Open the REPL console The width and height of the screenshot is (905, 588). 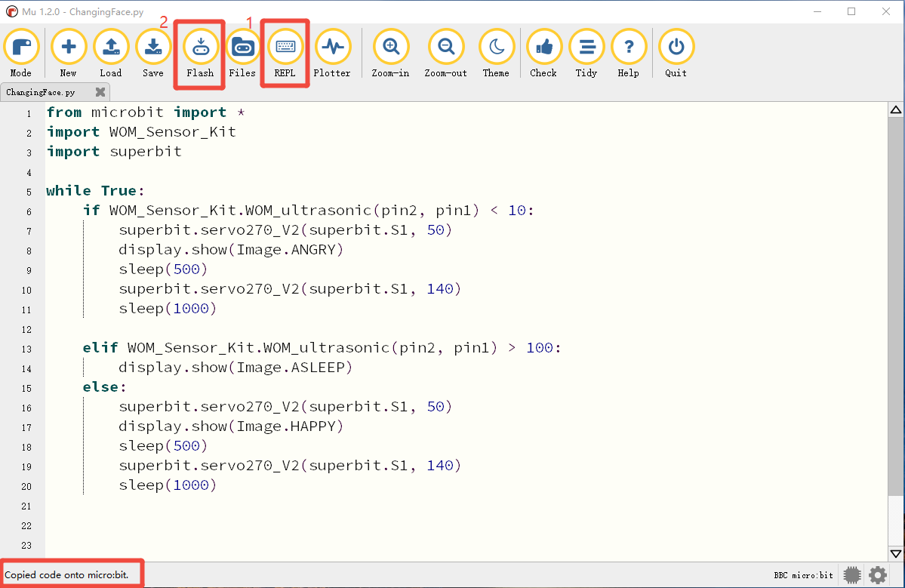pos(285,53)
